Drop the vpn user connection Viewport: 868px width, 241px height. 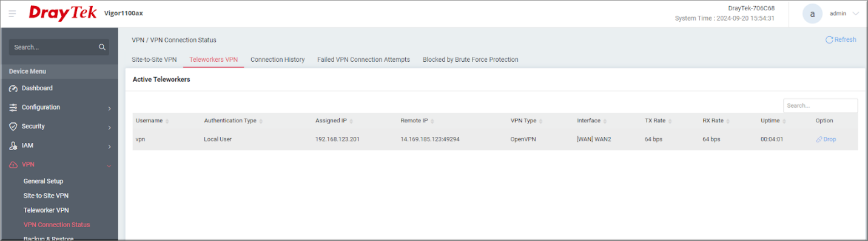[826, 139]
